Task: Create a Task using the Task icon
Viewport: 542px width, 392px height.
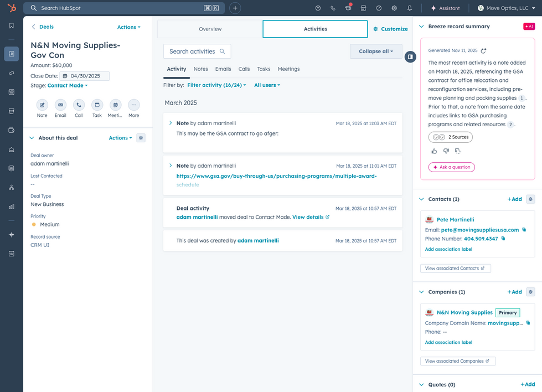Action: pos(97,105)
